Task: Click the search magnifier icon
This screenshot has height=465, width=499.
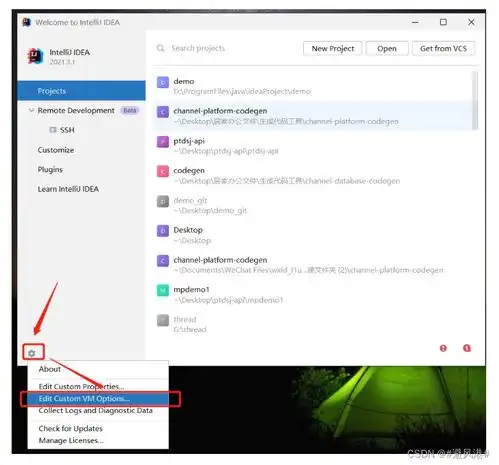Action: coord(161,48)
